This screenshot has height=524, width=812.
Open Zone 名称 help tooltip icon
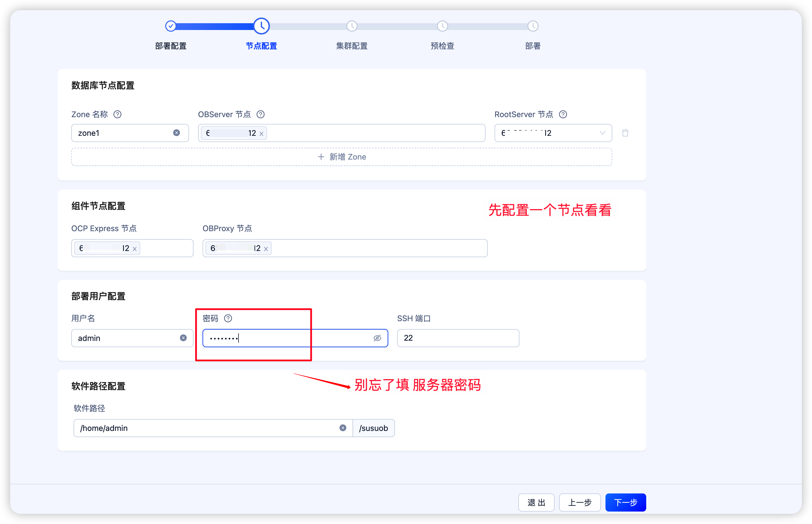[117, 114]
